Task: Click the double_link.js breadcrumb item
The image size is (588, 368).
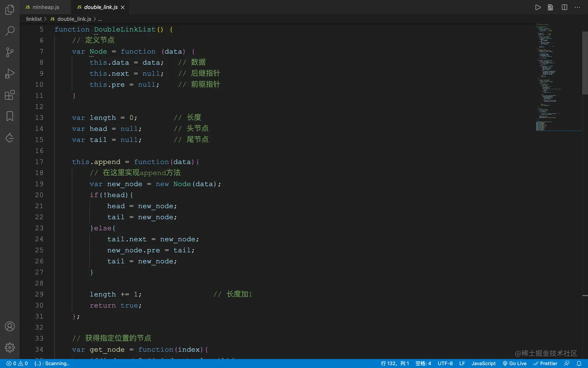Action: 74,19
